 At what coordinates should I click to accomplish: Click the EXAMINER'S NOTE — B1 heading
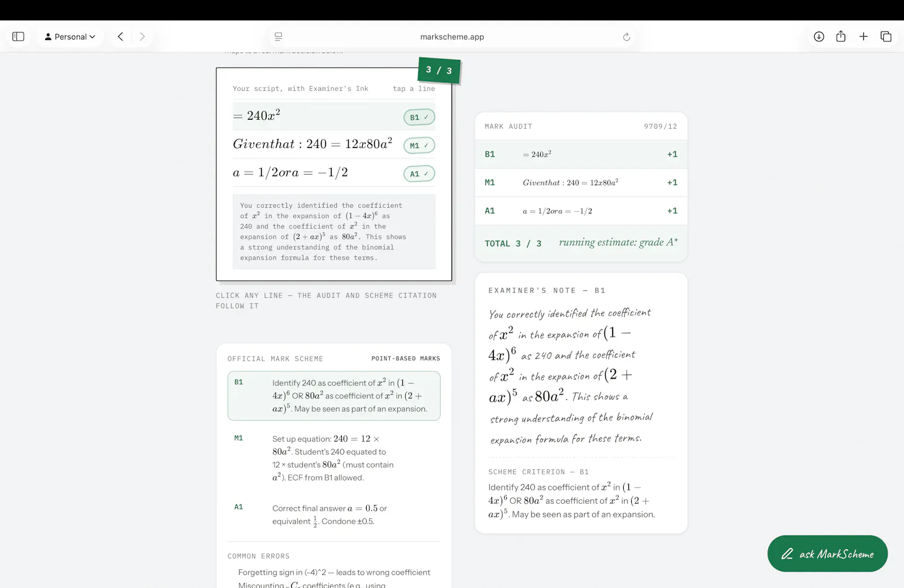pos(547,290)
